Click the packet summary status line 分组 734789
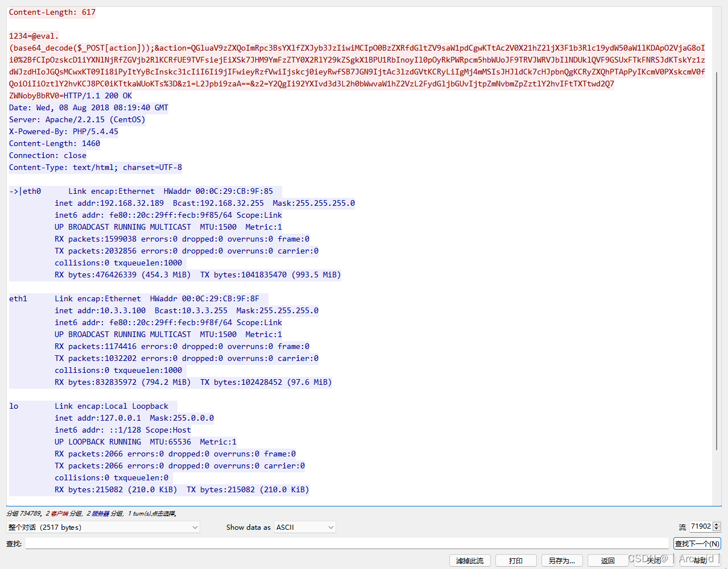The image size is (728, 569). [92, 513]
